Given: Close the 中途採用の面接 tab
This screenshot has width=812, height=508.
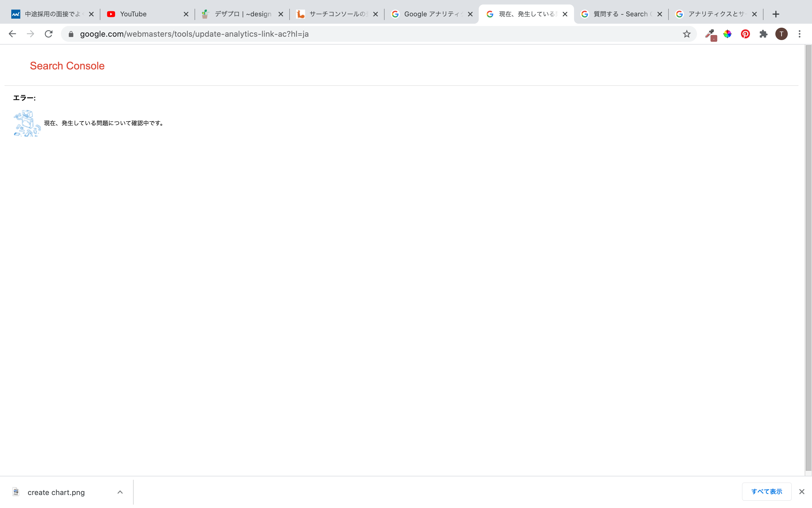Looking at the screenshot, I should click(91, 14).
